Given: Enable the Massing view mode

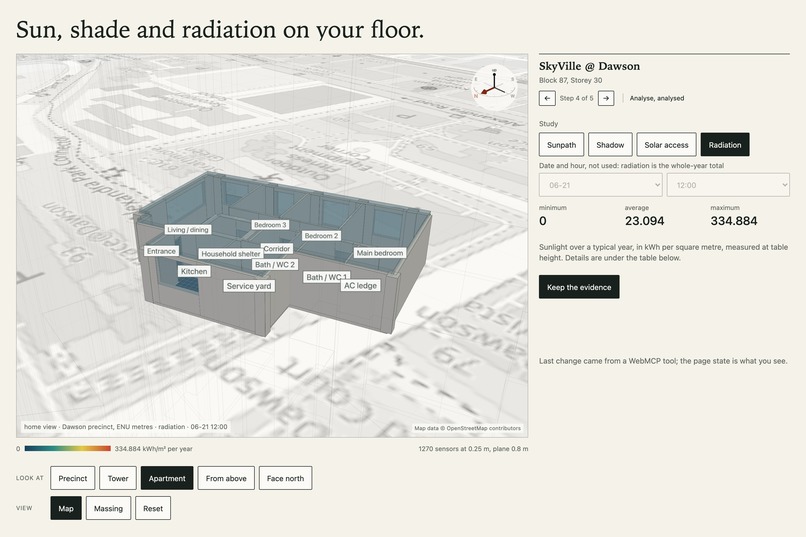Looking at the screenshot, I should click(x=108, y=508).
